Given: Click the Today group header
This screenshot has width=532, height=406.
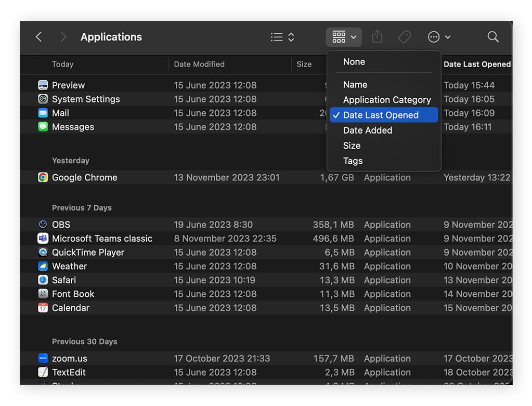Looking at the screenshot, I should click(63, 64).
